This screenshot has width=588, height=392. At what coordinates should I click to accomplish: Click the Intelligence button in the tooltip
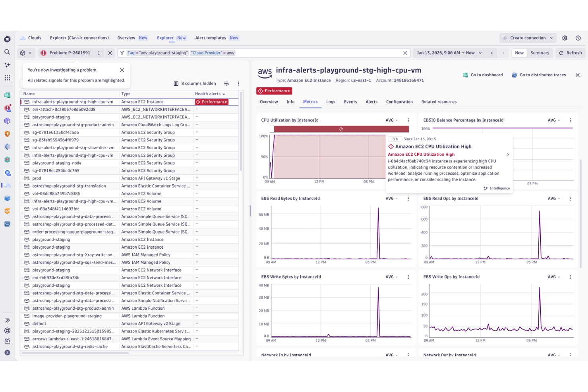pos(497,188)
